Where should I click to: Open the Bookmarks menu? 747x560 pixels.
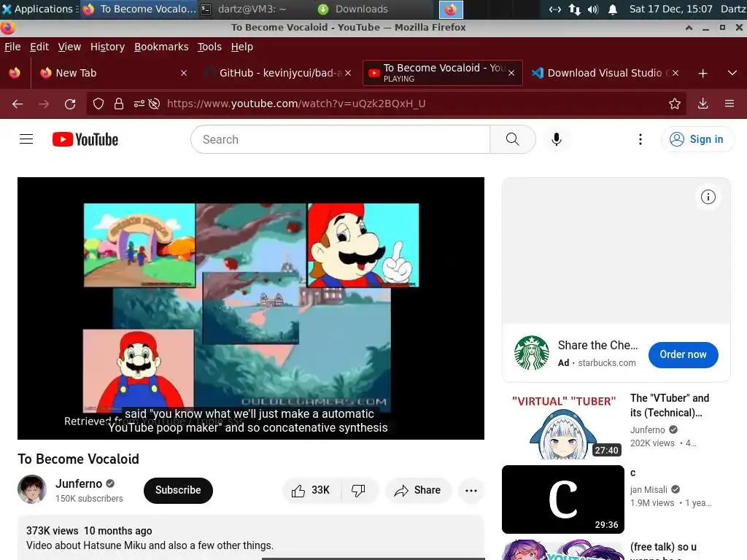pyautogui.click(x=161, y=47)
